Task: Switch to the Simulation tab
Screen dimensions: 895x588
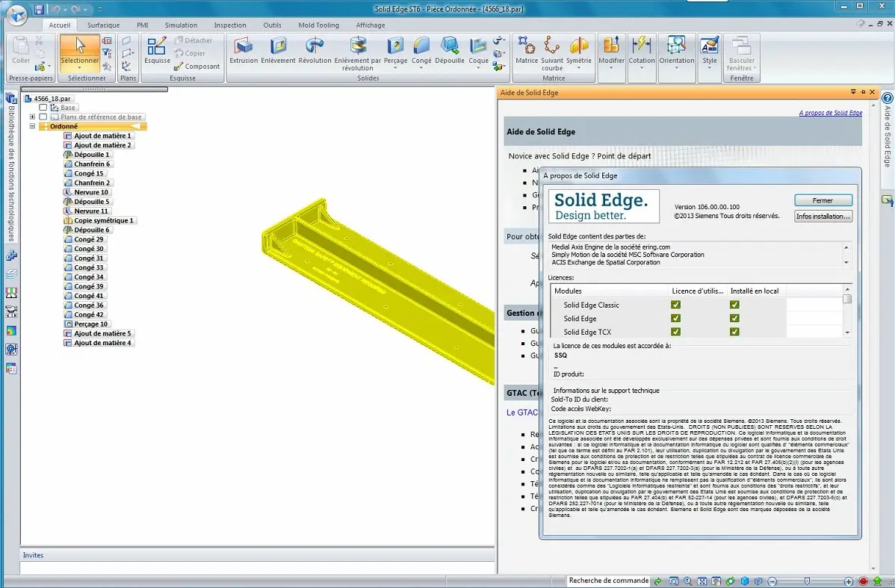Action: pos(181,25)
